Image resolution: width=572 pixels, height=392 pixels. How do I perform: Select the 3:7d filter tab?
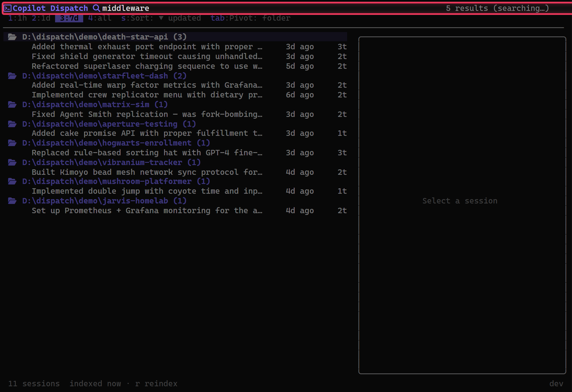(68, 18)
